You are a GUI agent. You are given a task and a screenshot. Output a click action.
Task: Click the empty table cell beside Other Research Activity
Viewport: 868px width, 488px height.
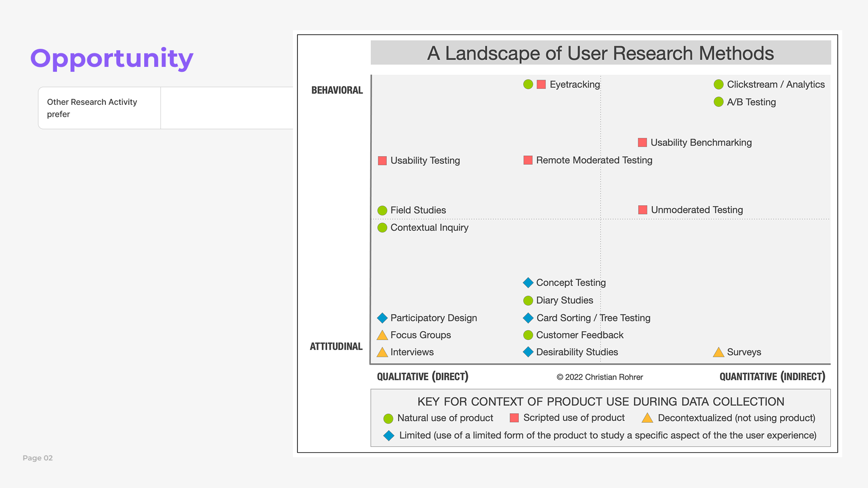226,108
